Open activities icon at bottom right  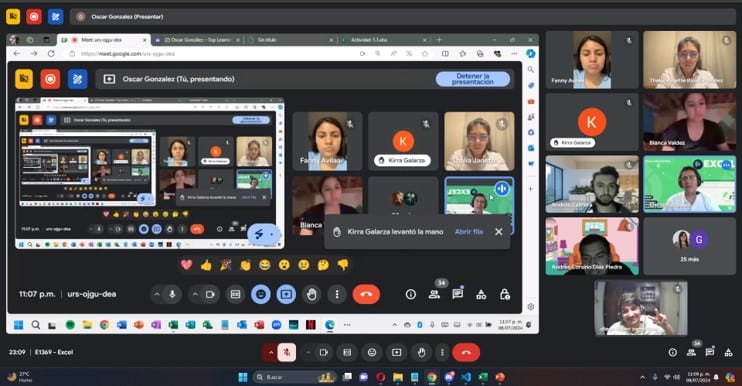tap(729, 352)
